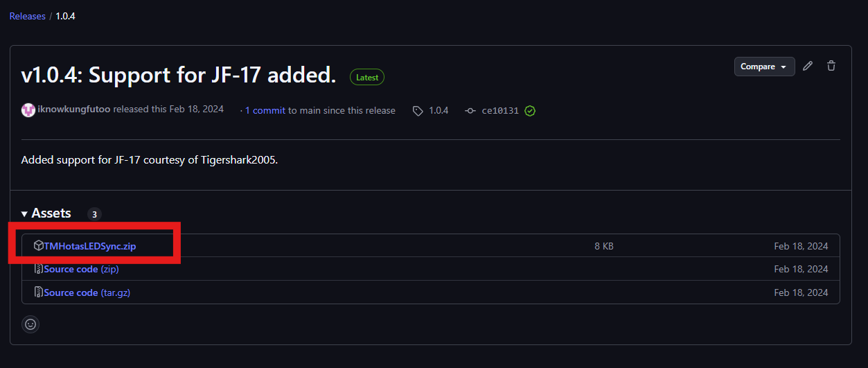Open iknowkungfutoo profile link
Screen dimensions: 868x368
coord(73,109)
